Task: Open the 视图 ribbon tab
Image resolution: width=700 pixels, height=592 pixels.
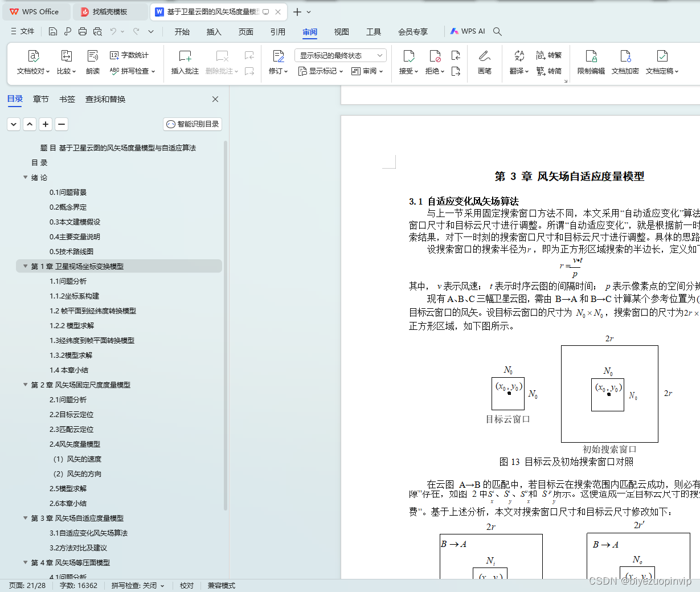Action: (x=342, y=31)
